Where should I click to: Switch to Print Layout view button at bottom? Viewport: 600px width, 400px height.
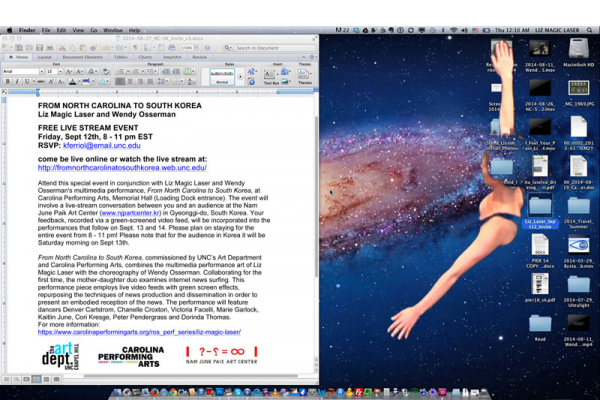coord(36,379)
